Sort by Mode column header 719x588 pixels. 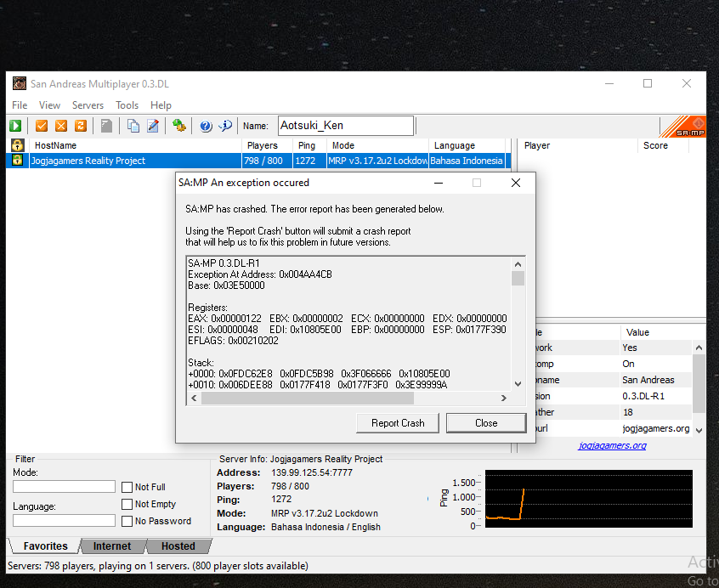coord(378,145)
